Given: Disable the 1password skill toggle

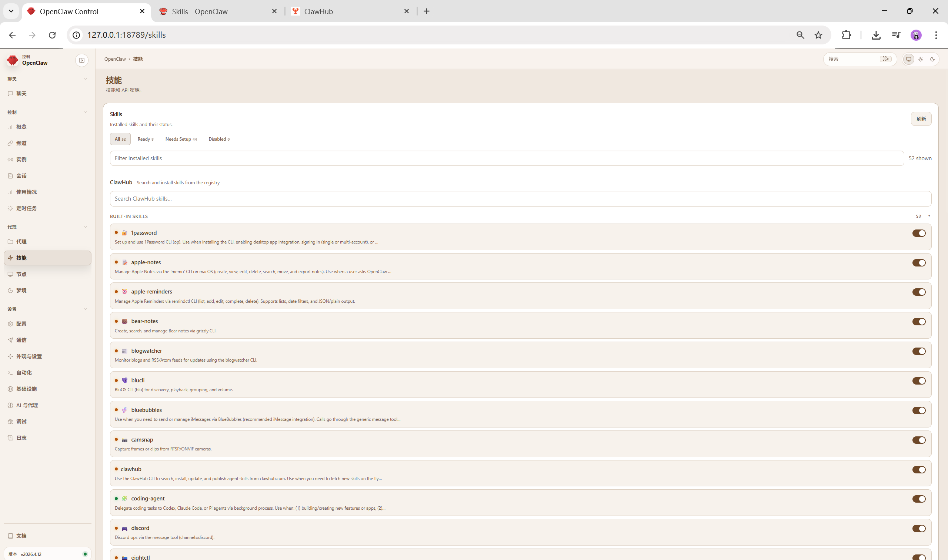Looking at the screenshot, I should click(x=918, y=233).
